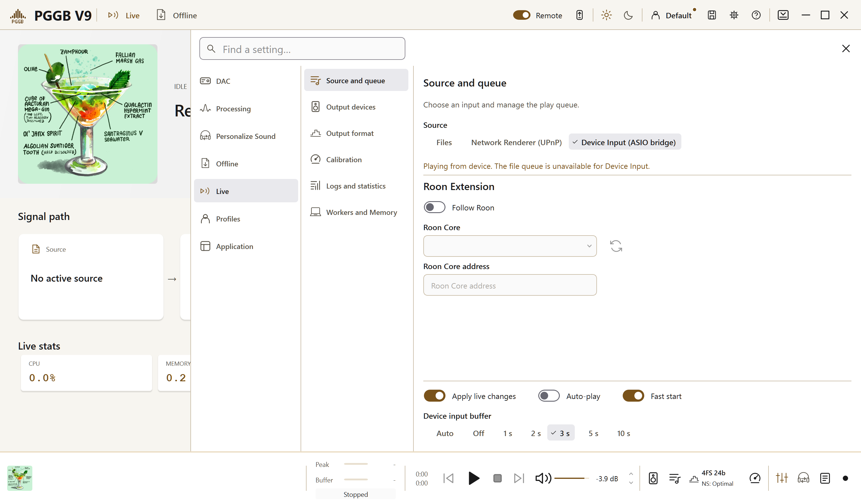Enable the Auto-play toggle
The image size is (861, 504).
(x=549, y=396)
